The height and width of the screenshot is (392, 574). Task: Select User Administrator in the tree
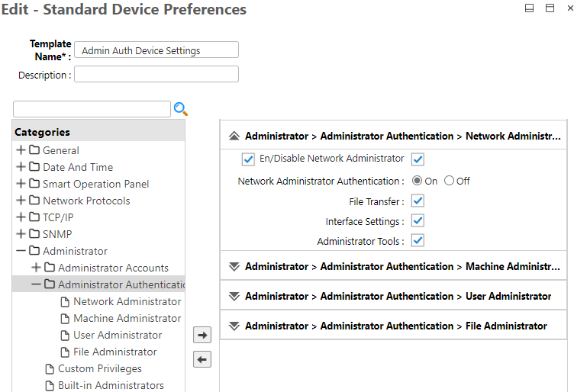click(x=118, y=336)
